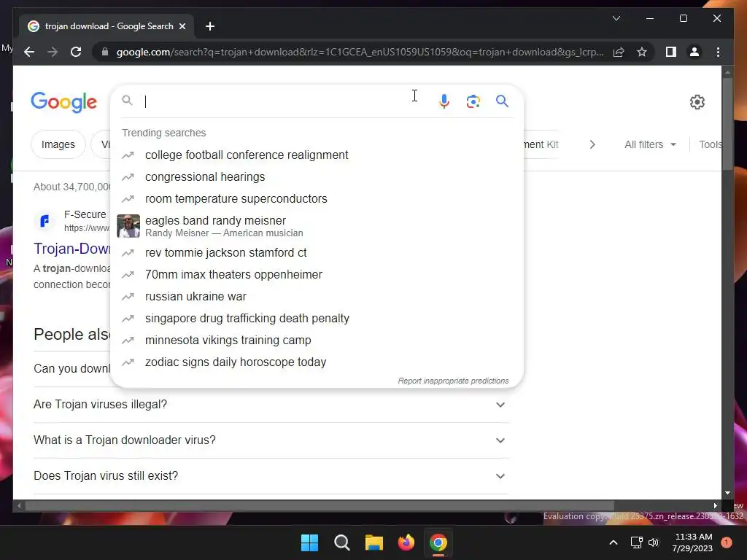747x560 pixels.
Task: Expand 'Are Trojan viruses illegal?' question
Action: tap(271, 404)
